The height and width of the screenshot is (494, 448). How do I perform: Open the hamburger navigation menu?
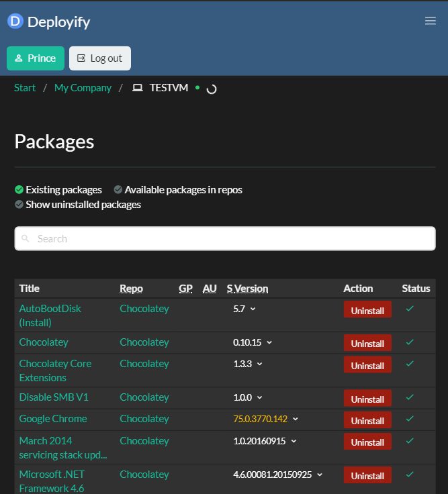431,21
